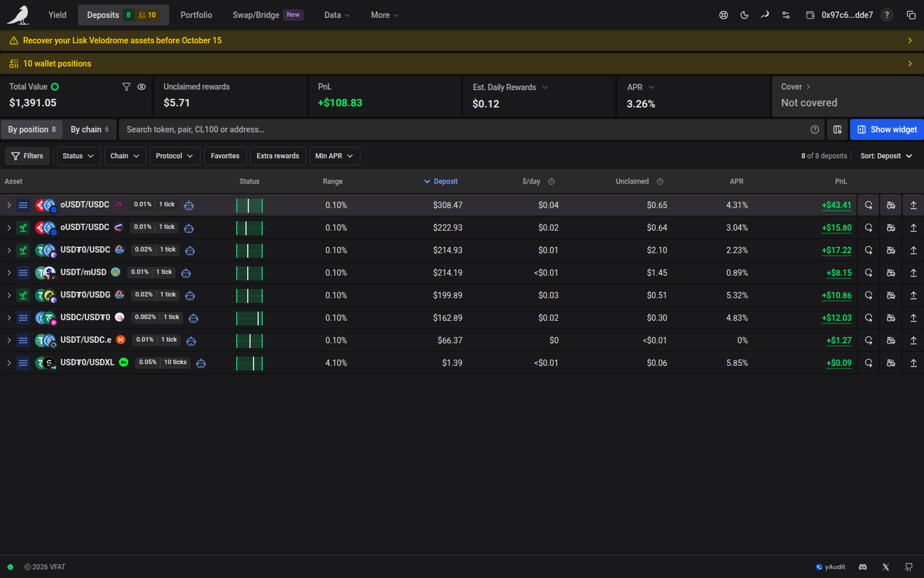Open the Protocol filter dropdown

tap(175, 156)
